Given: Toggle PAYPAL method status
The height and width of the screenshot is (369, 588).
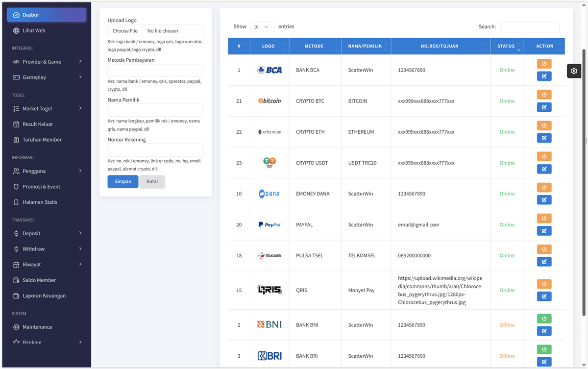Looking at the screenshot, I should (x=544, y=218).
